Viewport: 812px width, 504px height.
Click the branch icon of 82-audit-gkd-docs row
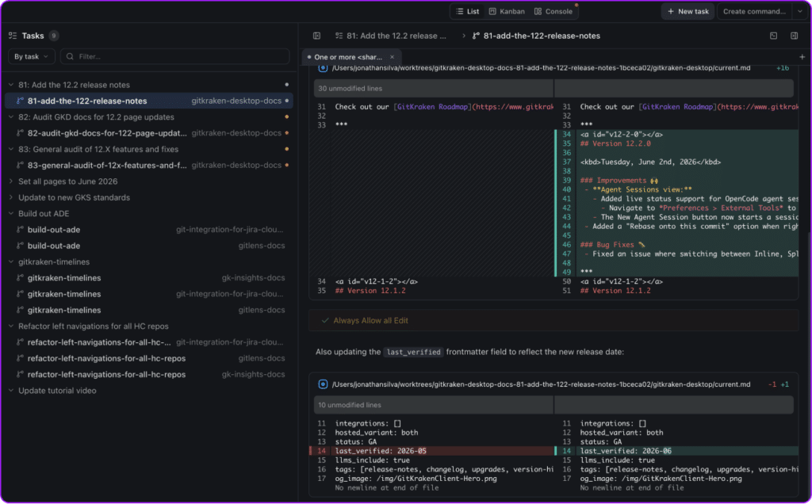click(x=20, y=133)
